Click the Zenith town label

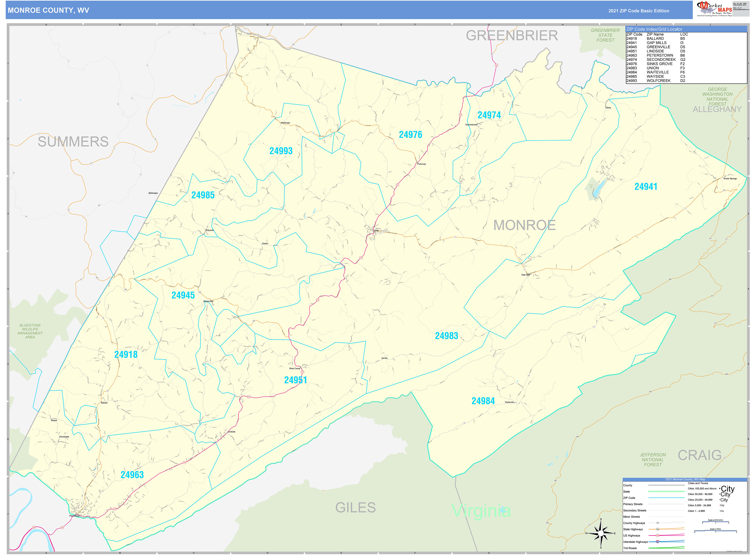pos(384,358)
